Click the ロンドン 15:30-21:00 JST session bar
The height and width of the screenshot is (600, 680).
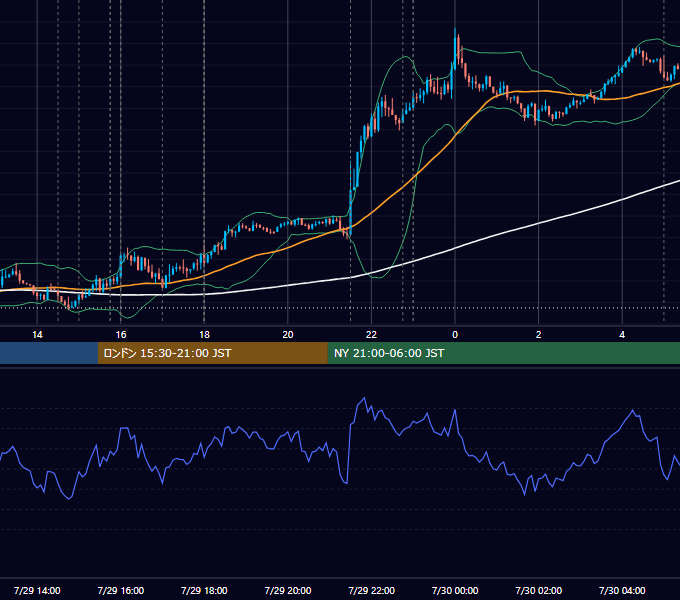click(x=212, y=353)
